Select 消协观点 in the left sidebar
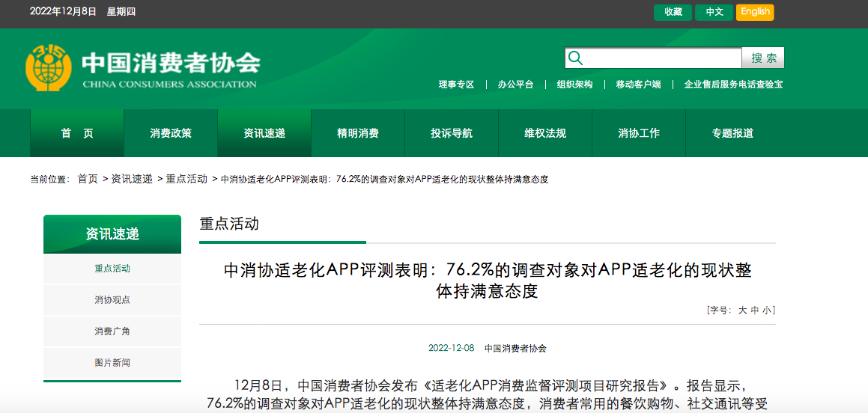This screenshot has width=868, height=413. coord(112,300)
